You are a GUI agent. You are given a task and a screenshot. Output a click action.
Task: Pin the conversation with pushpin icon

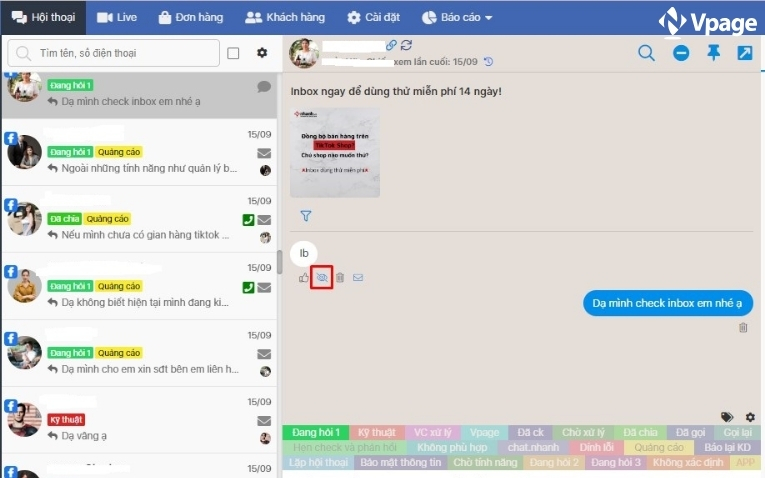(x=714, y=53)
